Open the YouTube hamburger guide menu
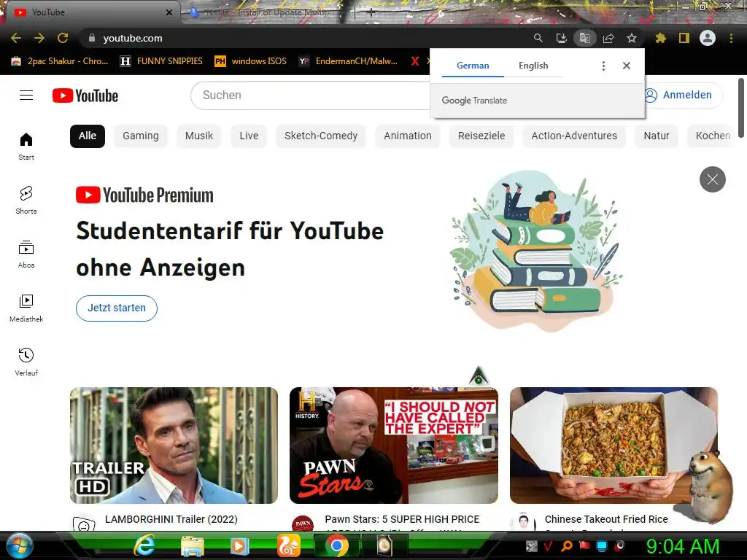This screenshot has width=747, height=560. pyautogui.click(x=26, y=96)
